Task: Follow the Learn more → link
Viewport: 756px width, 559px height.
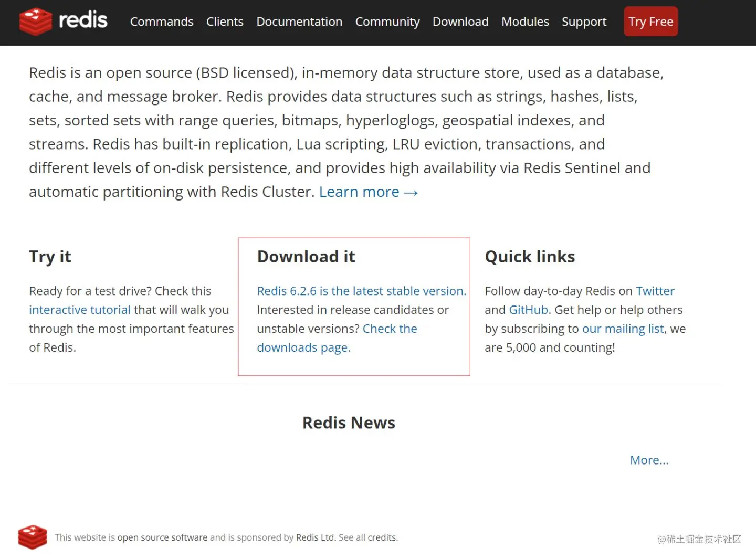Action: coord(369,192)
